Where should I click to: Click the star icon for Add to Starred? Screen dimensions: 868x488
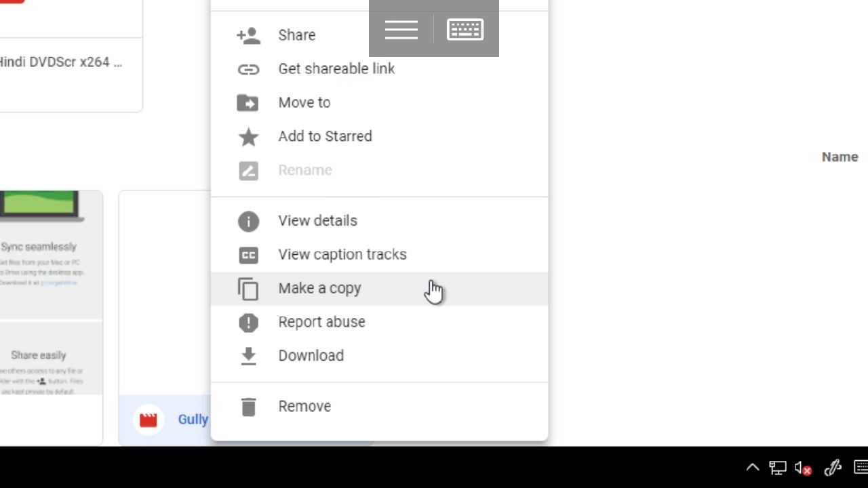click(248, 137)
